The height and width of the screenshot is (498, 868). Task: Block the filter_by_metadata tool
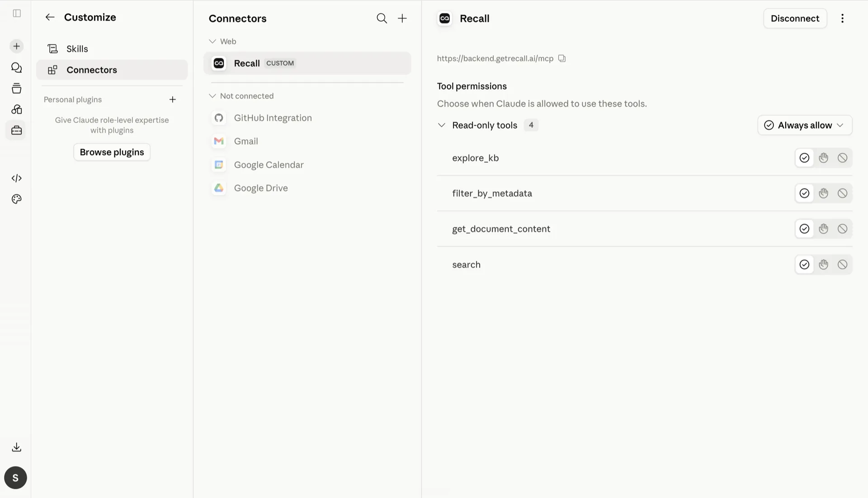click(842, 193)
